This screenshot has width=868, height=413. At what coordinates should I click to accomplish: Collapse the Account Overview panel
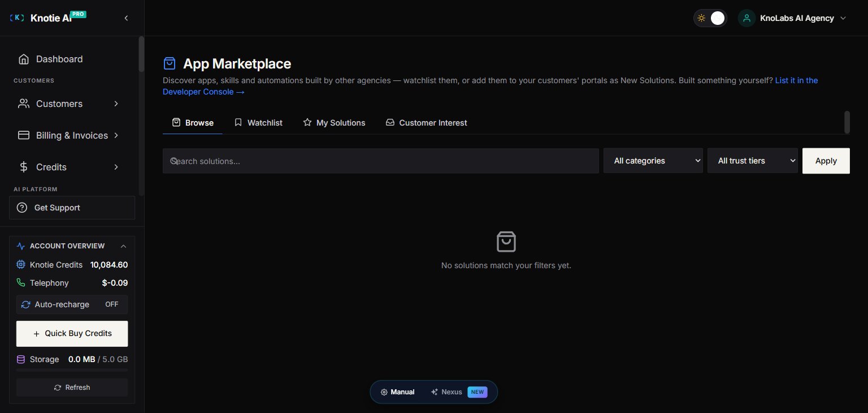point(123,246)
